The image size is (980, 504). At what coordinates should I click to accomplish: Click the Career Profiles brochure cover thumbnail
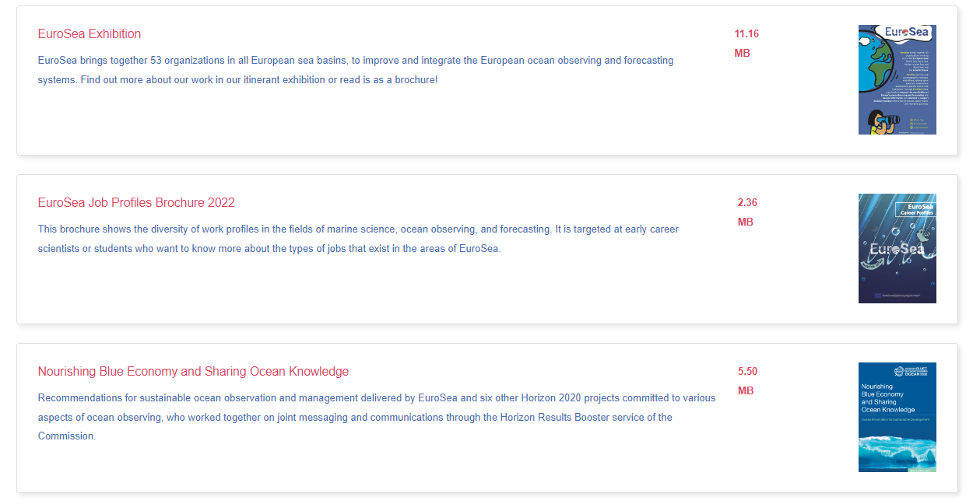pos(897,248)
